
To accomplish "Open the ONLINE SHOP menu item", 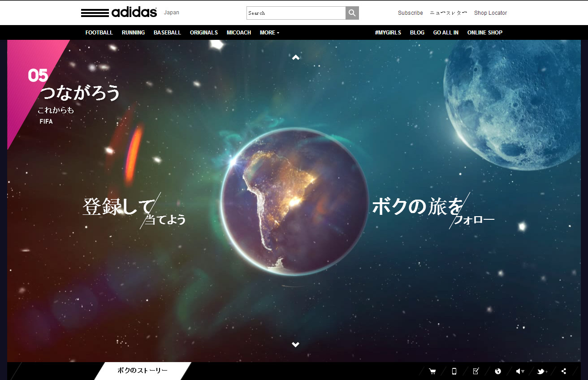I will (484, 33).
